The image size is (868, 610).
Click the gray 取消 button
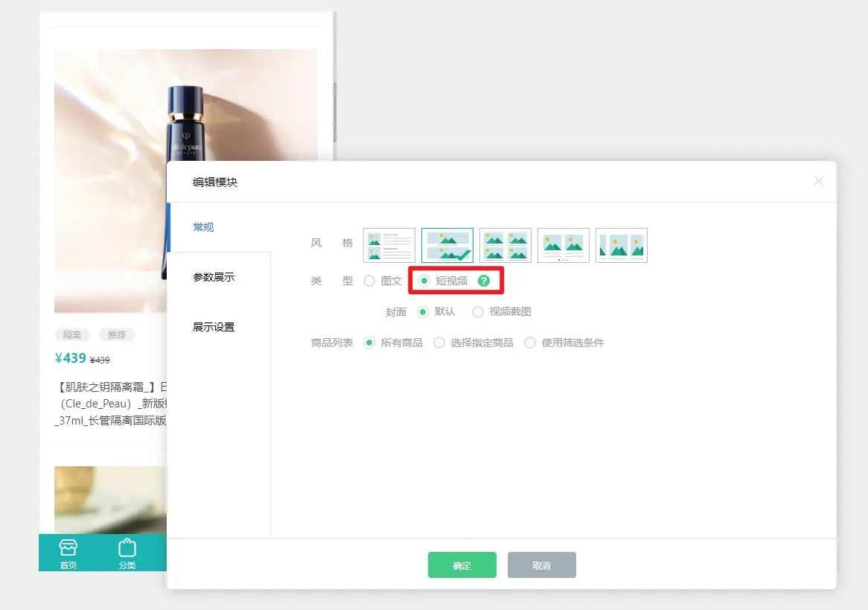[541, 565]
